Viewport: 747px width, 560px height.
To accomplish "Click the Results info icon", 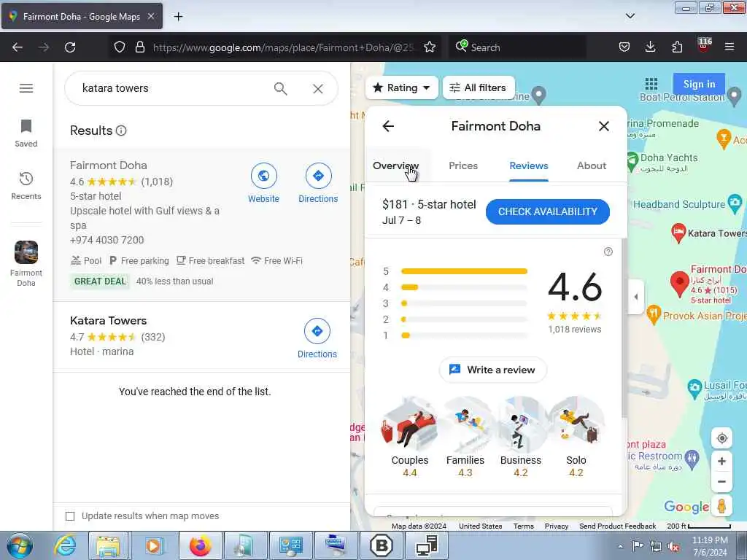I will click(122, 131).
